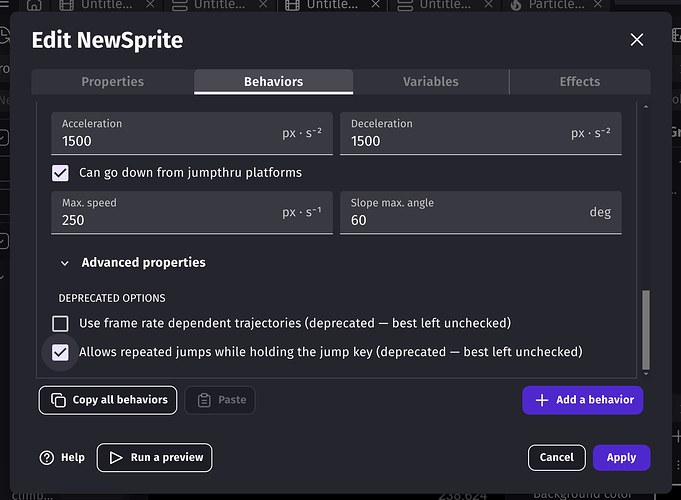
Task: Switch to the Properties tab
Action: point(112,82)
